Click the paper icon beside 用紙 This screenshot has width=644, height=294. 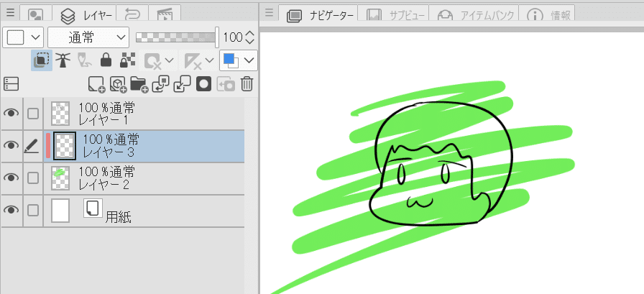[93, 208]
